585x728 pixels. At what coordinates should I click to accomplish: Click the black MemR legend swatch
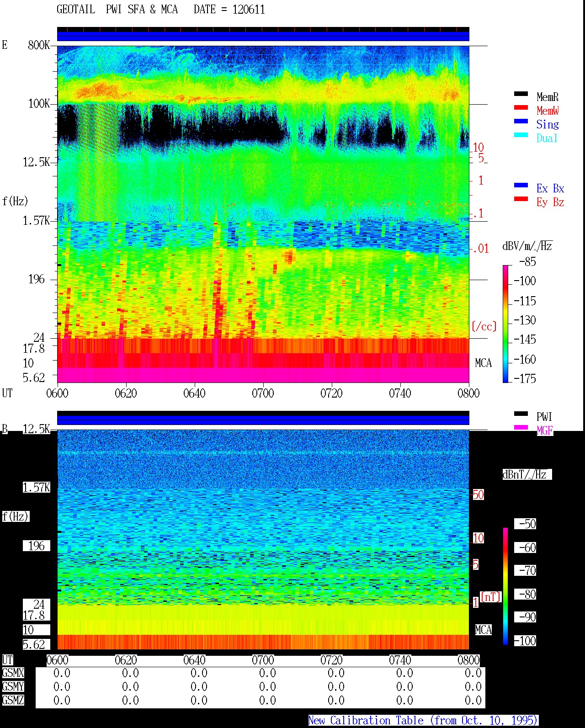[521, 94]
